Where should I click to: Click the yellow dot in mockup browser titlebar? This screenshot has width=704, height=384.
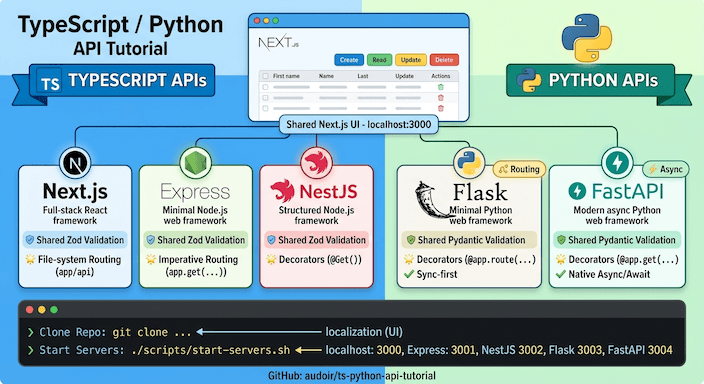[266, 21]
